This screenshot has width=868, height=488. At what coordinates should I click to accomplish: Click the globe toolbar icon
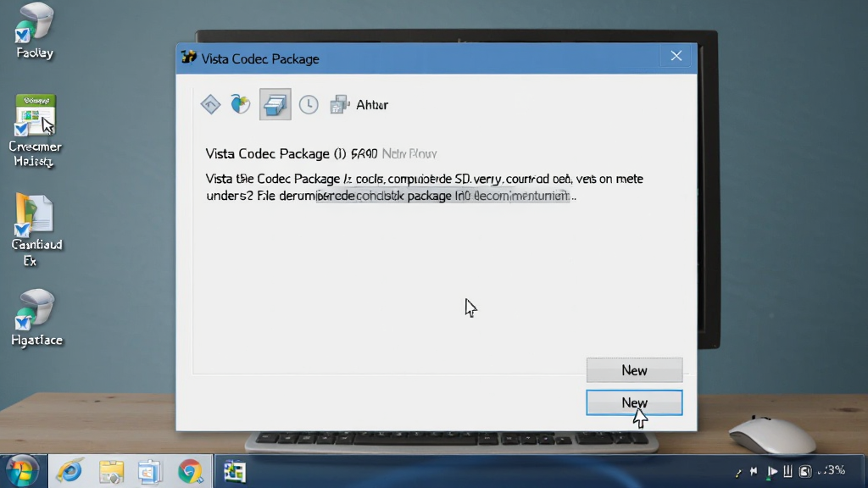pos(240,104)
